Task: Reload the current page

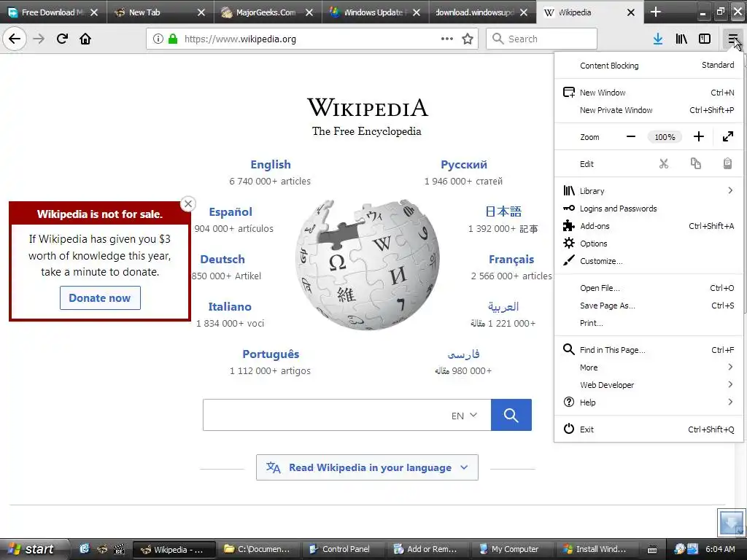Action: tap(62, 39)
